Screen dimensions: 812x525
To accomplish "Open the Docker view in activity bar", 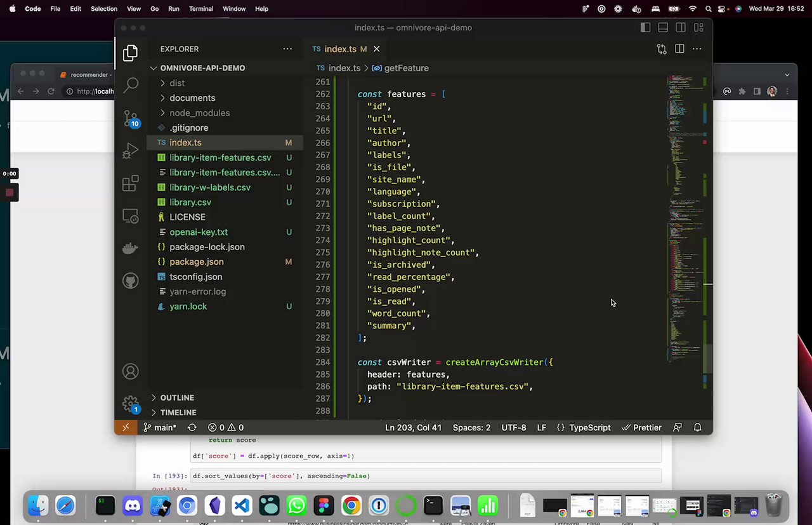I will (x=130, y=248).
